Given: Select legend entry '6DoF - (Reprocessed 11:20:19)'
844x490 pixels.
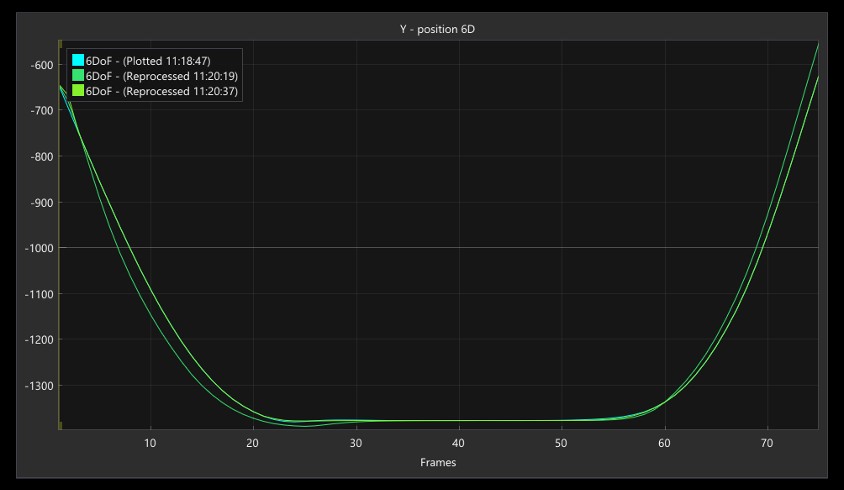Looking at the screenshot, I should point(161,76).
